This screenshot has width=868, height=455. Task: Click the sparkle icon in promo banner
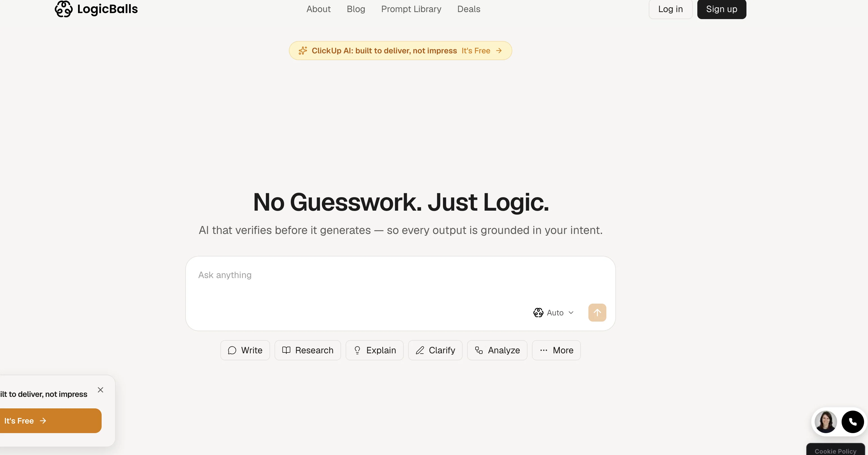(303, 51)
